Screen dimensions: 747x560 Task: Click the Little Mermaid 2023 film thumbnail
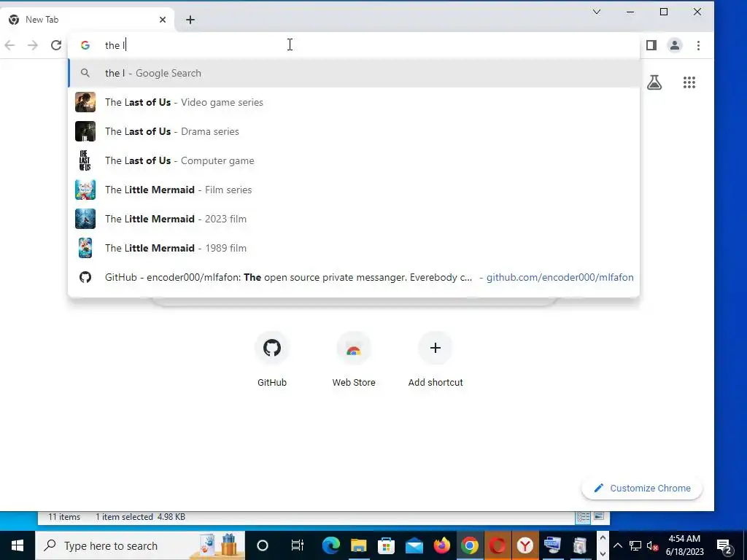click(85, 219)
